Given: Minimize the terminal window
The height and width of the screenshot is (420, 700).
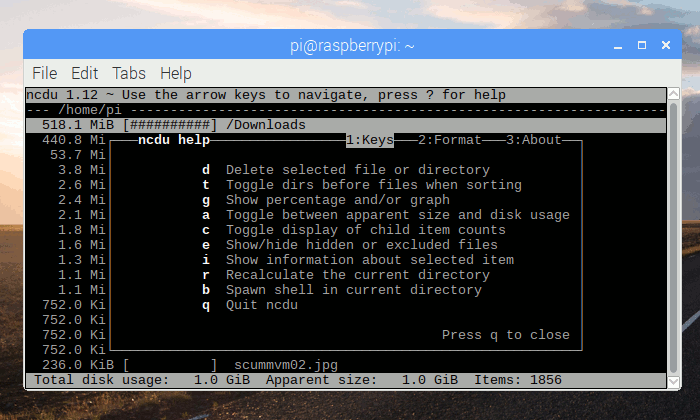Looking at the screenshot, I should tap(614, 45).
